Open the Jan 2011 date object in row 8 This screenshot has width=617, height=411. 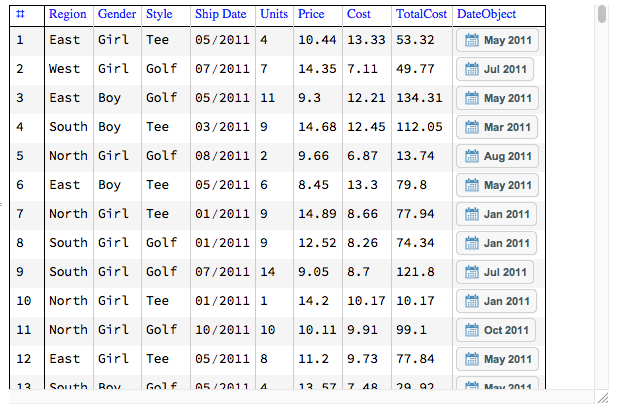pyautogui.click(x=496, y=243)
